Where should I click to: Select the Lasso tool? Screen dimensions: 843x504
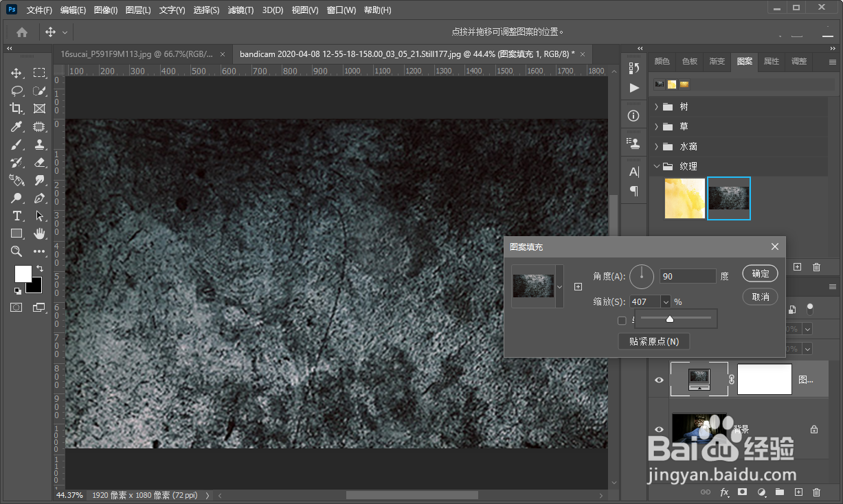(x=16, y=91)
